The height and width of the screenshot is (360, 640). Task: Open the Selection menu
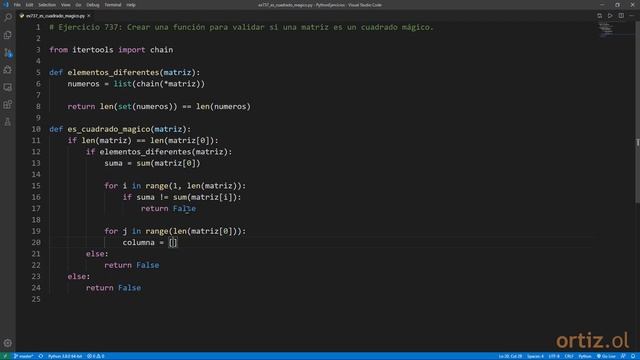click(x=47, y=5)
